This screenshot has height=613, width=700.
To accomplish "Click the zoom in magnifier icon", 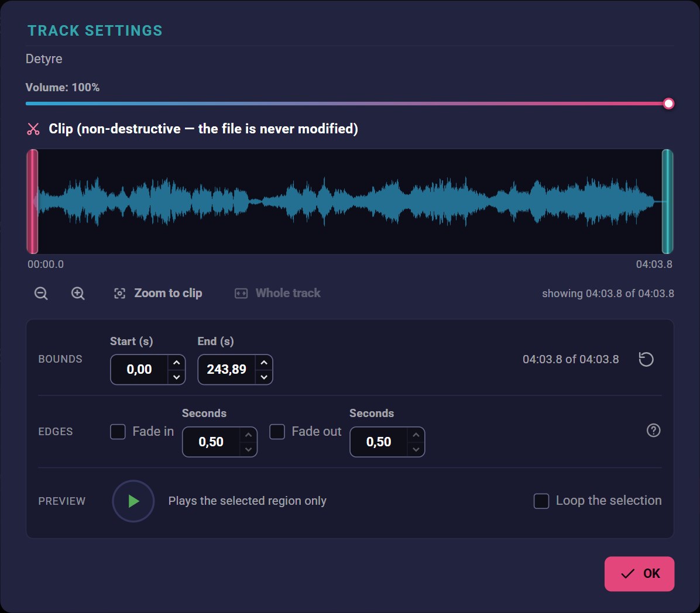I will point(78,294).
